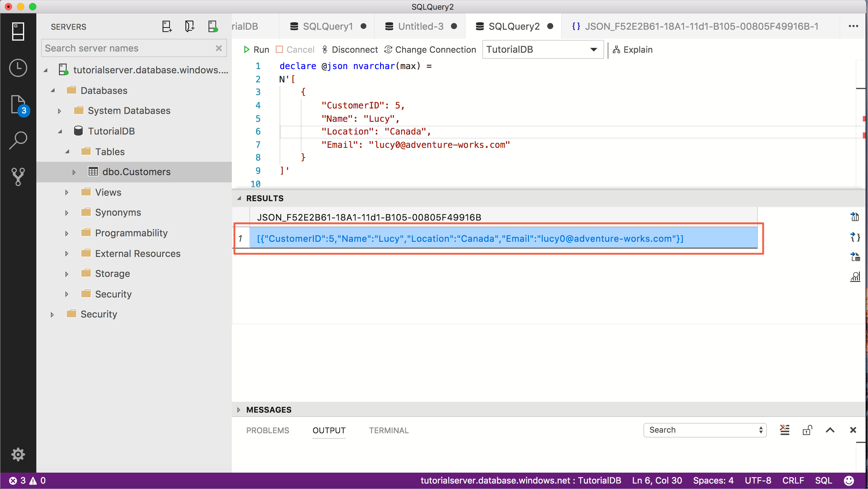Click the TERMINAL tab in bottom panel
Viewport: 868px width, 489px height.
[389, 430]
